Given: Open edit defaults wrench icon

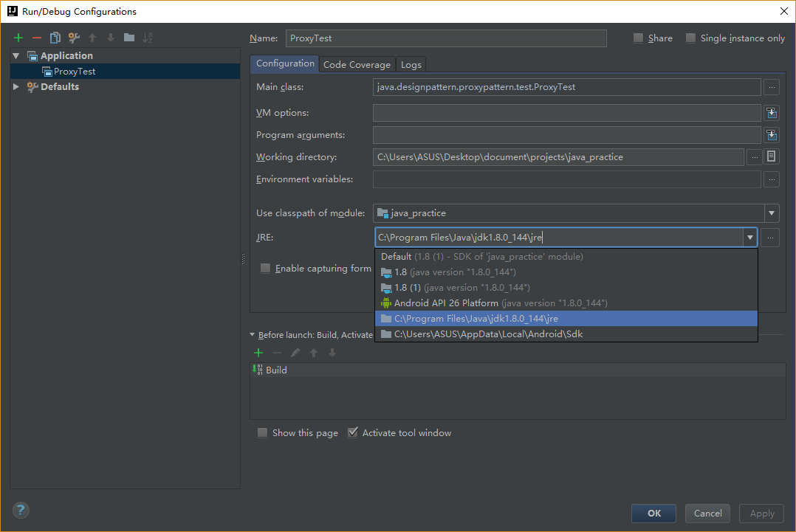Looking at the screenshot, I should click(74, 38).
